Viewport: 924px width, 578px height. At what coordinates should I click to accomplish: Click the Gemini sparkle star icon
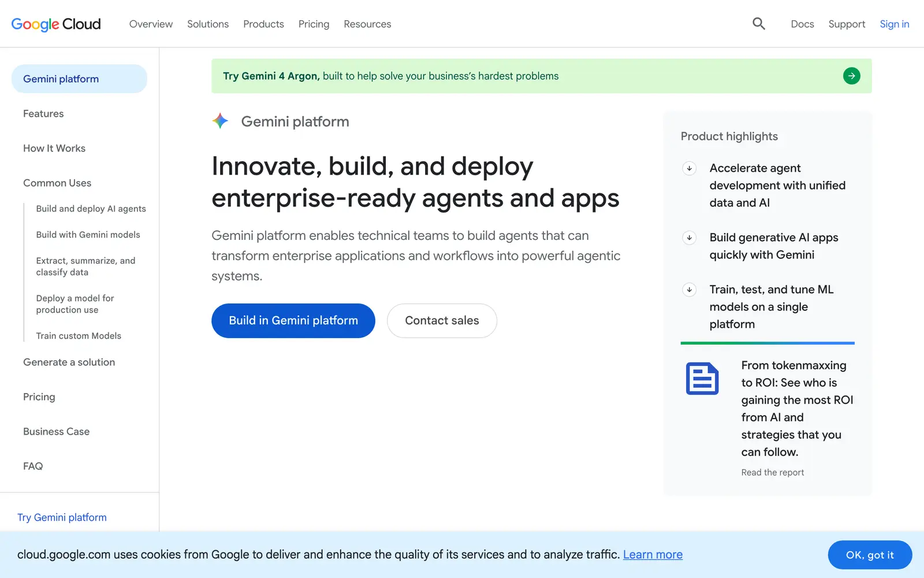click(x=220, y=121)
